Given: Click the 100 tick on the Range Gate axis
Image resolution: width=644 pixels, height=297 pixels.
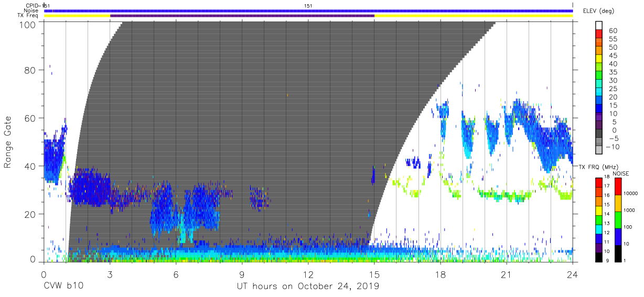Looking at the screenshot, I should click(28, 24).
